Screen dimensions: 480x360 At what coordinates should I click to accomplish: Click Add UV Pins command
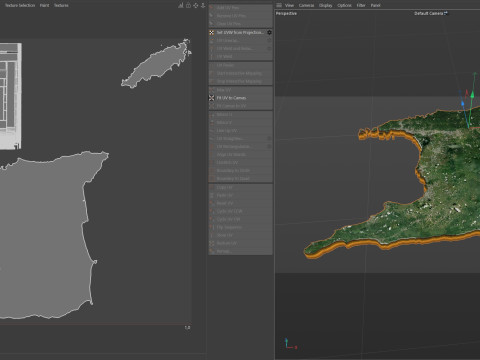click(x=240, y=7)
